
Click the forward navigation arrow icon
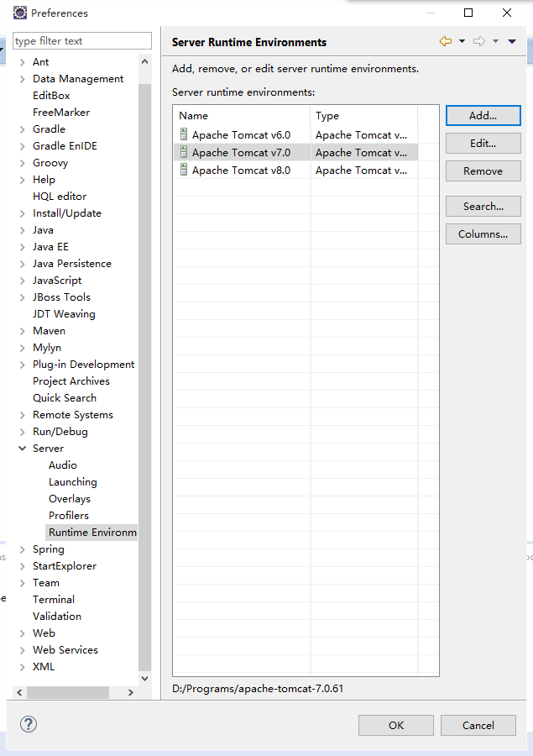click(x=478, y=42)
